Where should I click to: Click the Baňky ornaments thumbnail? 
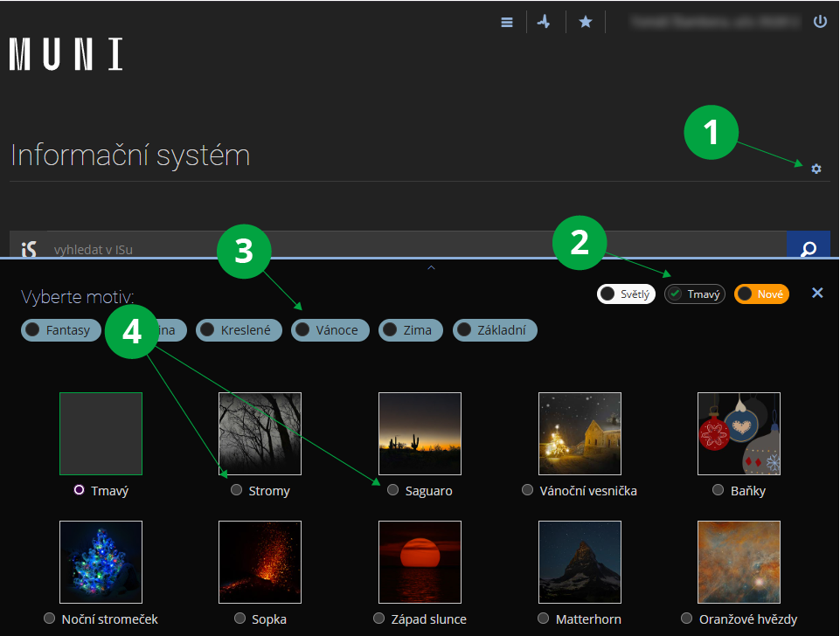pyautogui.click(x=739, y=433)
